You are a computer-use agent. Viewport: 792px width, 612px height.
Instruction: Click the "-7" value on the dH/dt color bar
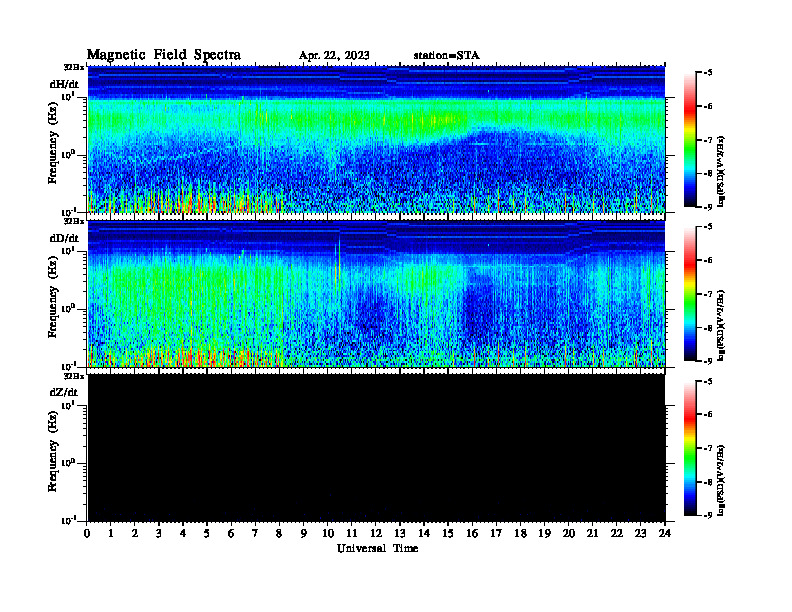(708, 140)
